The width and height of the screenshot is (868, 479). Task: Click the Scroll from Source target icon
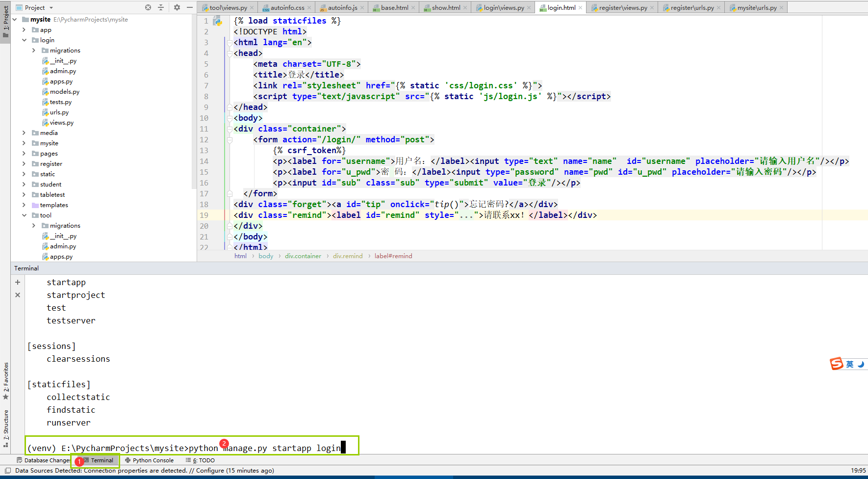click(x=148, y=7)
